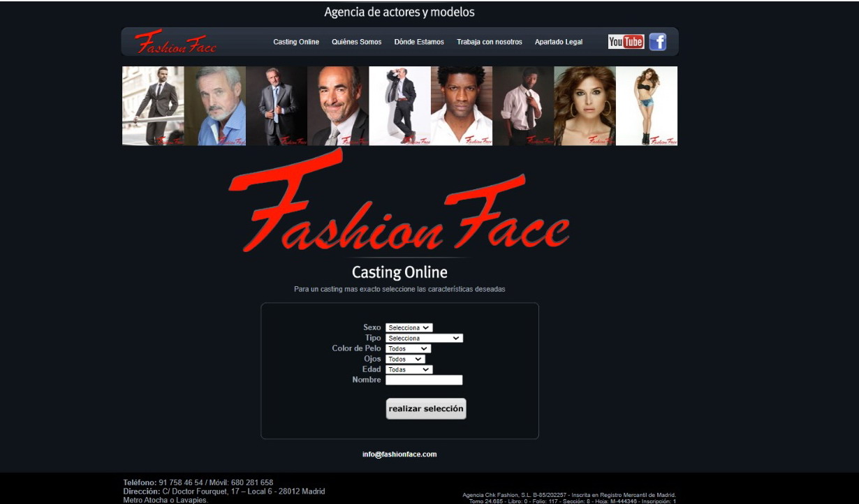Expand the Sexo dropdown
Screen dimensions: 859x504
pos(409,327)
